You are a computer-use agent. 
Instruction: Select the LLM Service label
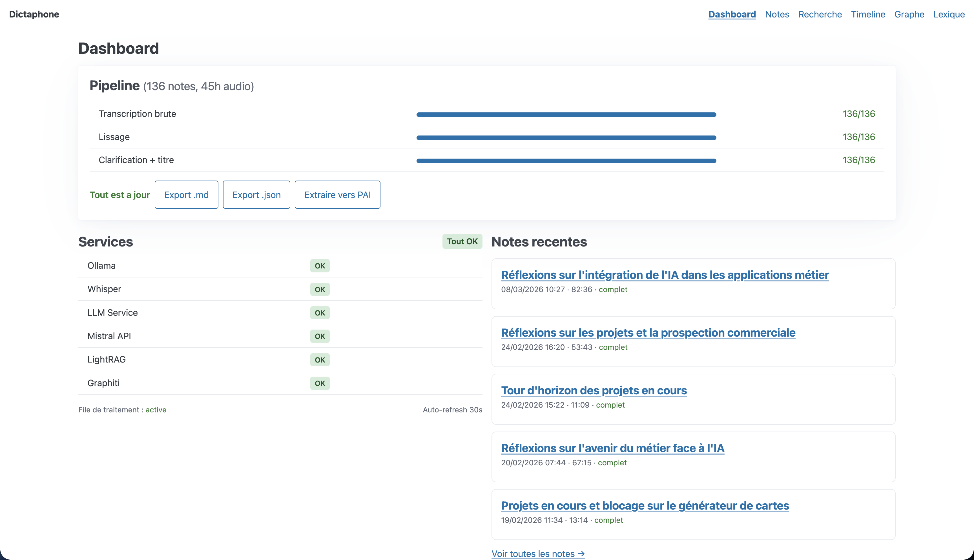pos(112,313)
